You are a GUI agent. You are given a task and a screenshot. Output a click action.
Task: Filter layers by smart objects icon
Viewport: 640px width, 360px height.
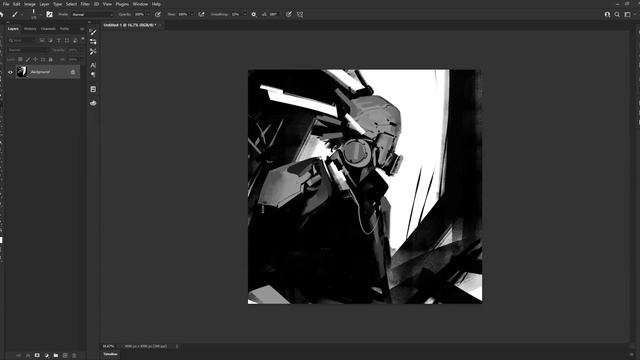[75, 40]
